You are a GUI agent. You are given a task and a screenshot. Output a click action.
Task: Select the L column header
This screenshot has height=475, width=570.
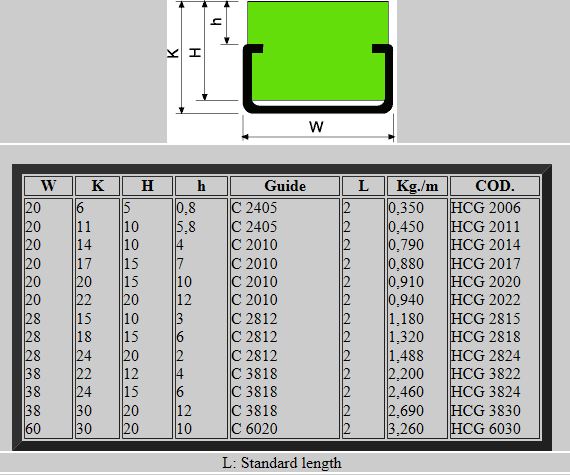(x=364, y=186)
